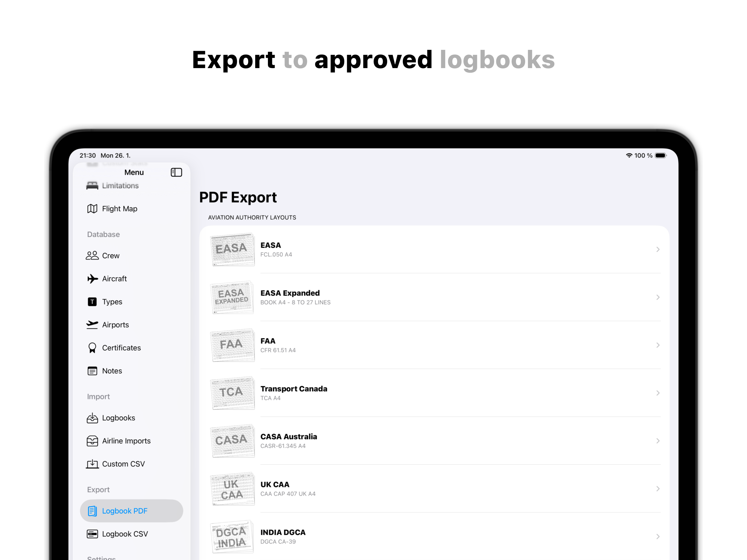Open Types via T icon
The height and width of the screenshot is (560, 747).
coord(92,302)
